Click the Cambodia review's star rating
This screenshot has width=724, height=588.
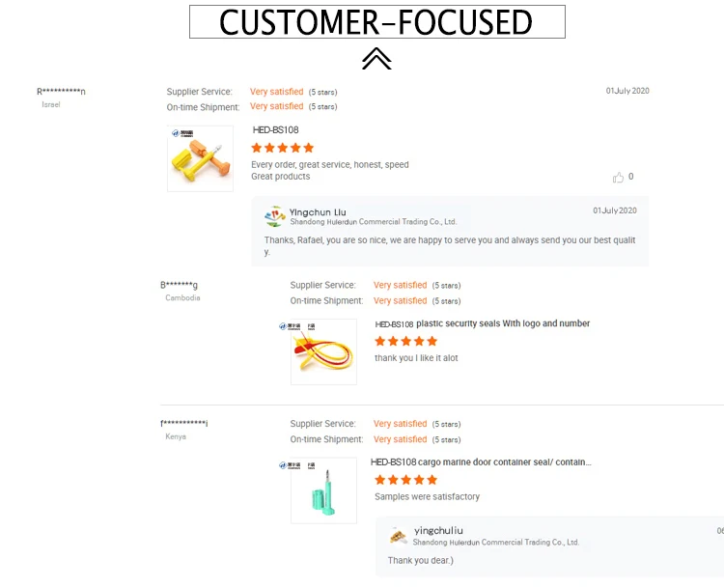[x=405, y=341]
